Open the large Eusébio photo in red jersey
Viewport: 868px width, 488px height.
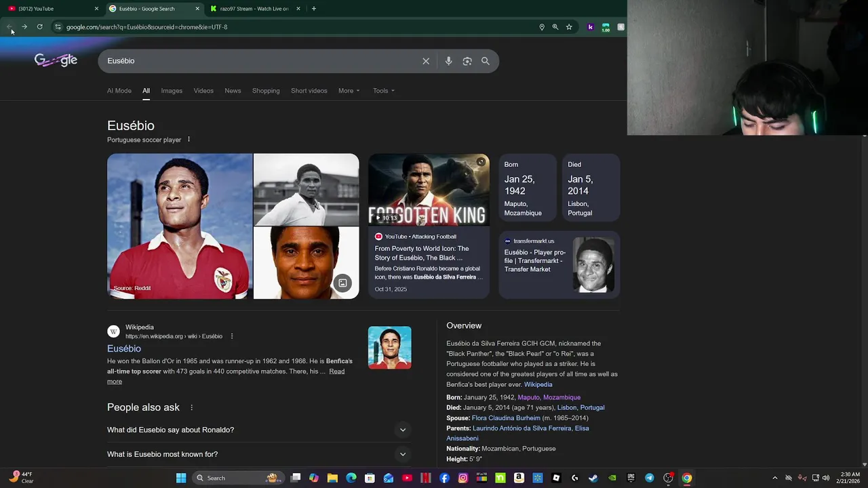(180, 226)
